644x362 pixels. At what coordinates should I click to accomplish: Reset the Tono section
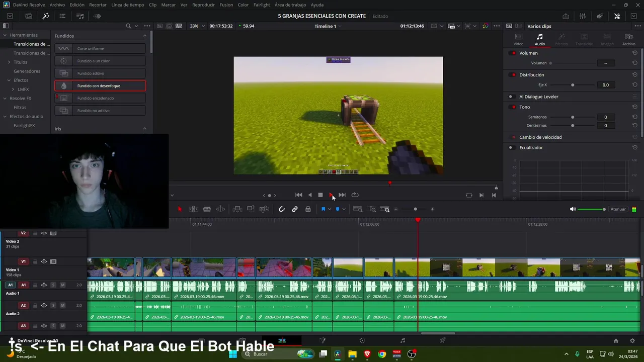[x=635, y=107]
